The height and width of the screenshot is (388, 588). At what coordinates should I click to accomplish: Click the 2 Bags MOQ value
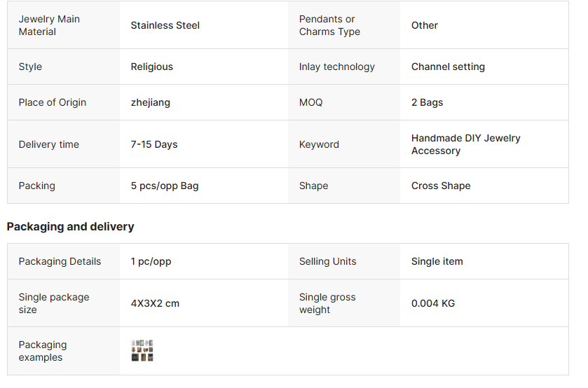(x=427, y=102)
